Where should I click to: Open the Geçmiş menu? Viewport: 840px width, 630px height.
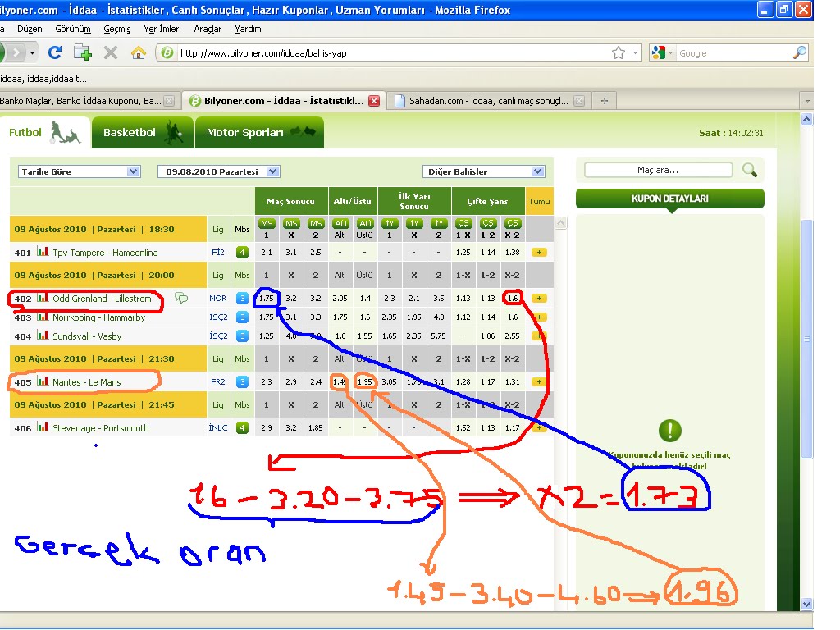(x=116, y=29)
